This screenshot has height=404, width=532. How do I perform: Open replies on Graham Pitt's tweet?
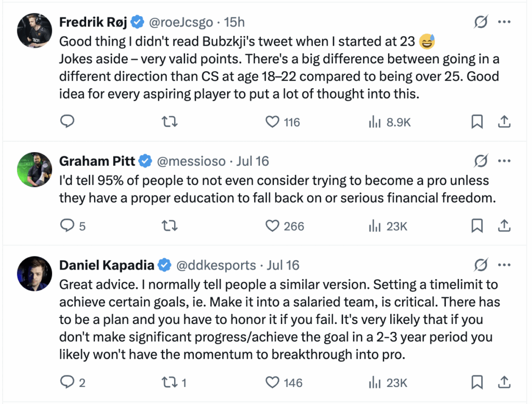[73, 226]
